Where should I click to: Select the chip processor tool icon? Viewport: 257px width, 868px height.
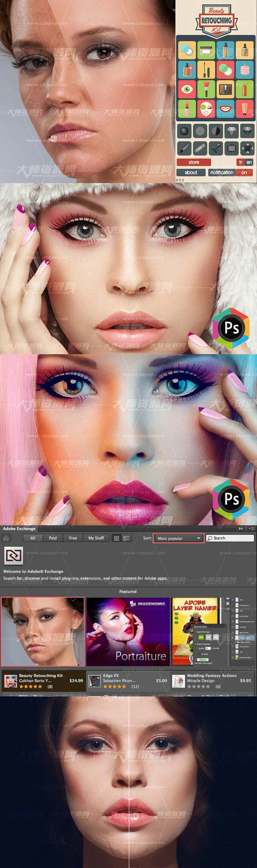point(231,148)
